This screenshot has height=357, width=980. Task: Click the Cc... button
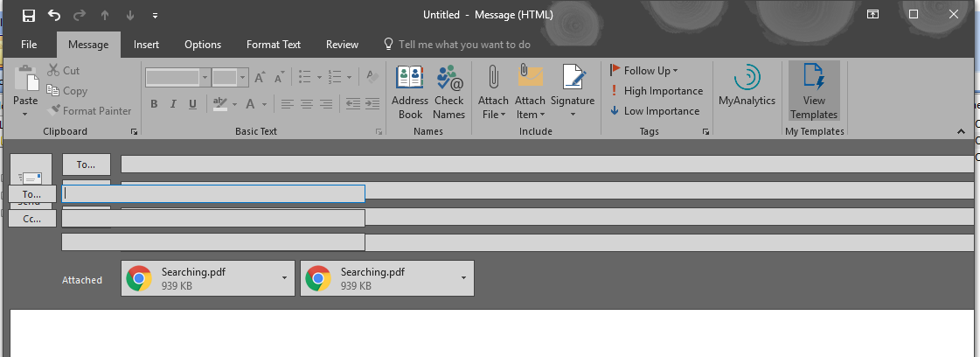pyautogui.click(x=32, y=219)
